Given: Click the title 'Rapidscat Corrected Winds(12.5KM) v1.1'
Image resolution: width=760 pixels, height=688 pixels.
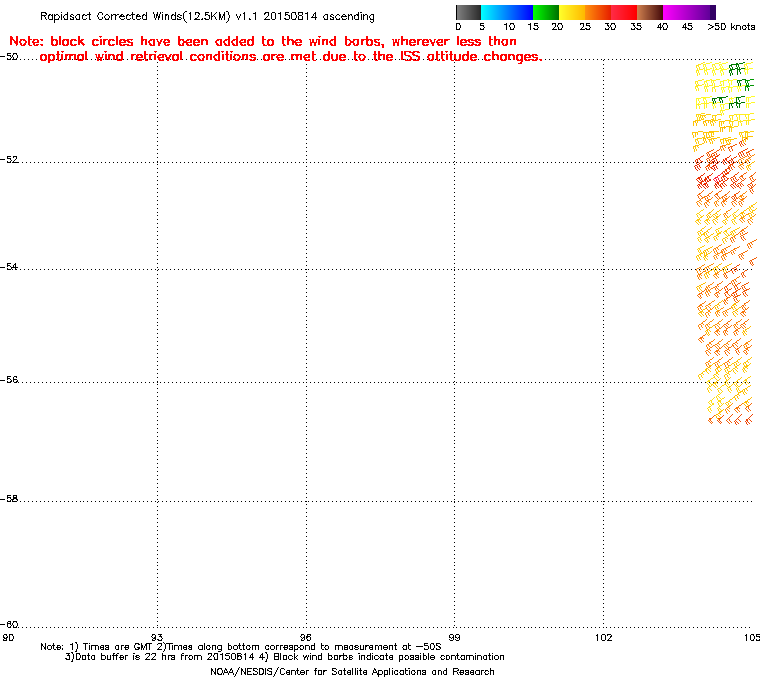Looking at the screenshot, I should click(151, 16).
